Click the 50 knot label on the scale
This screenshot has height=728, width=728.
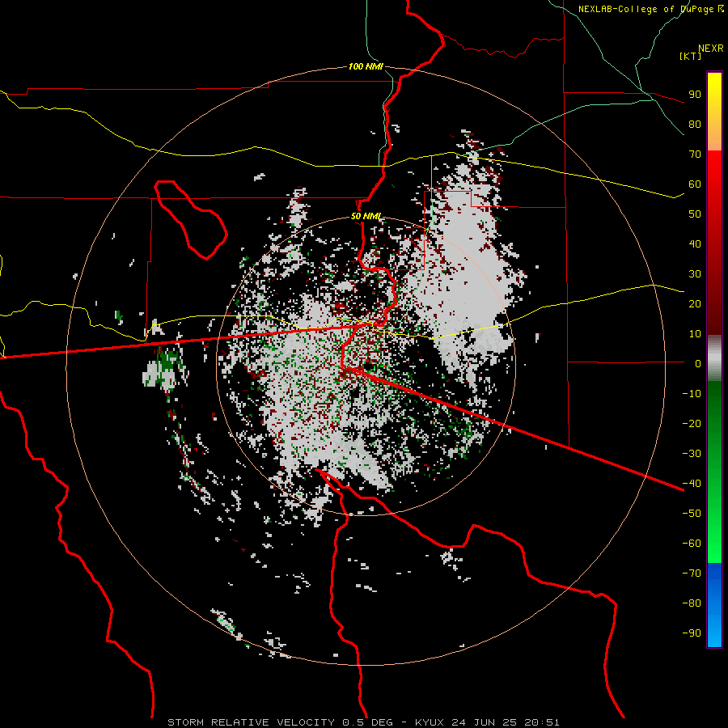coord(695,214)
